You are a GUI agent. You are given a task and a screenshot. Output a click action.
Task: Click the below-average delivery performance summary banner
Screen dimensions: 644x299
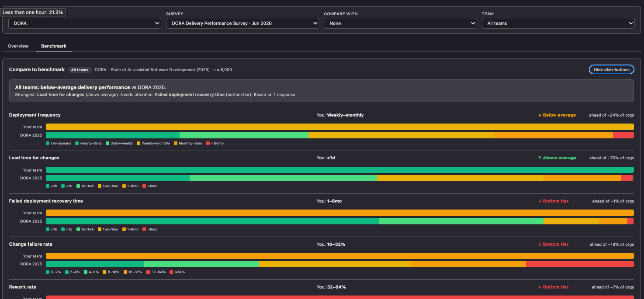[x=322, y=91]
